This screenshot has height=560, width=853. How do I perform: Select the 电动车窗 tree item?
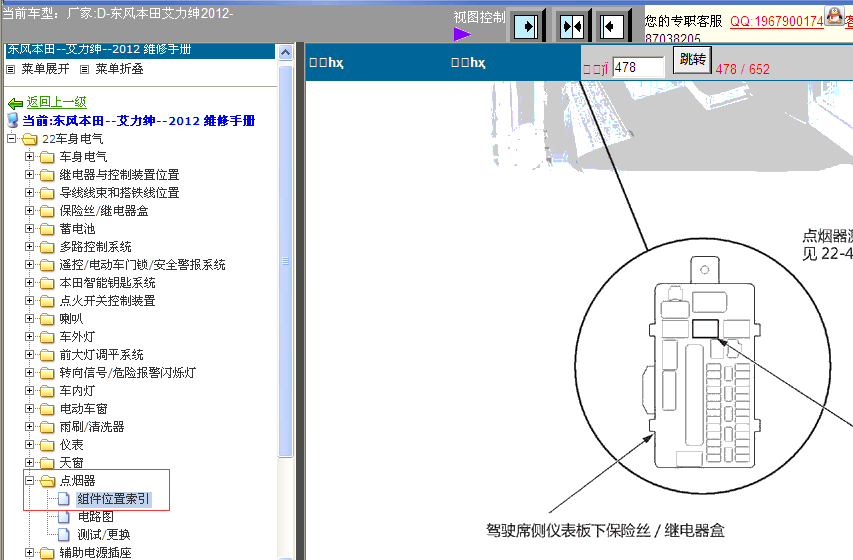click(83, 409)
